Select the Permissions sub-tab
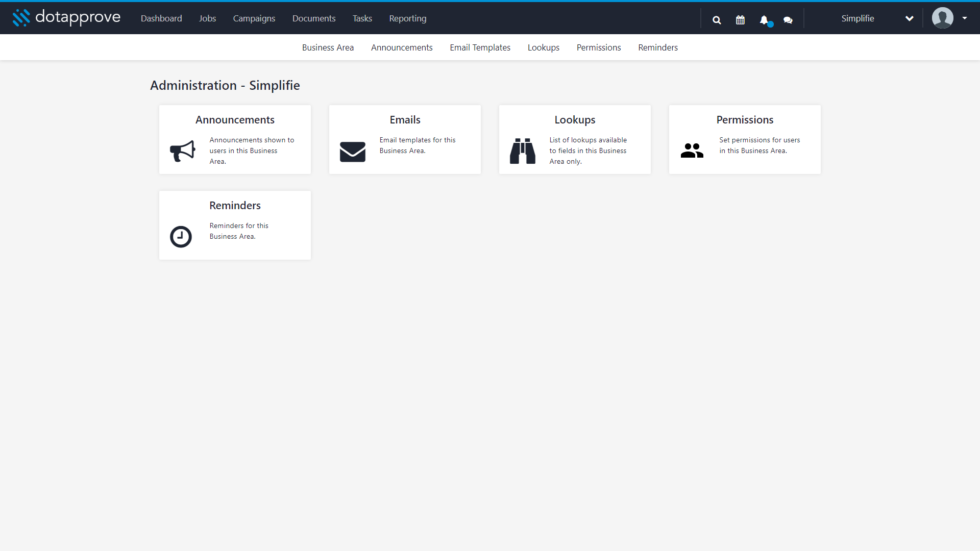980x551 pixels. 599,47
